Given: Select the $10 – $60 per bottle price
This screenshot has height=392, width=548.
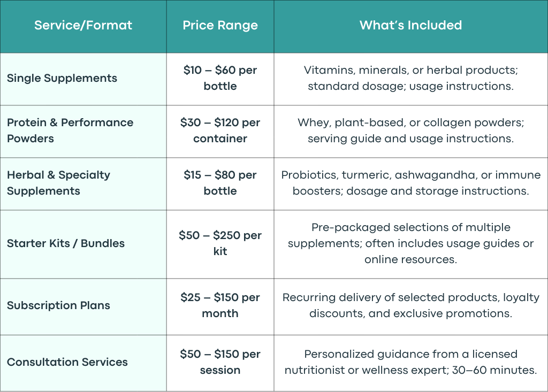Looking at the screenshot, I should pos(220,78).
